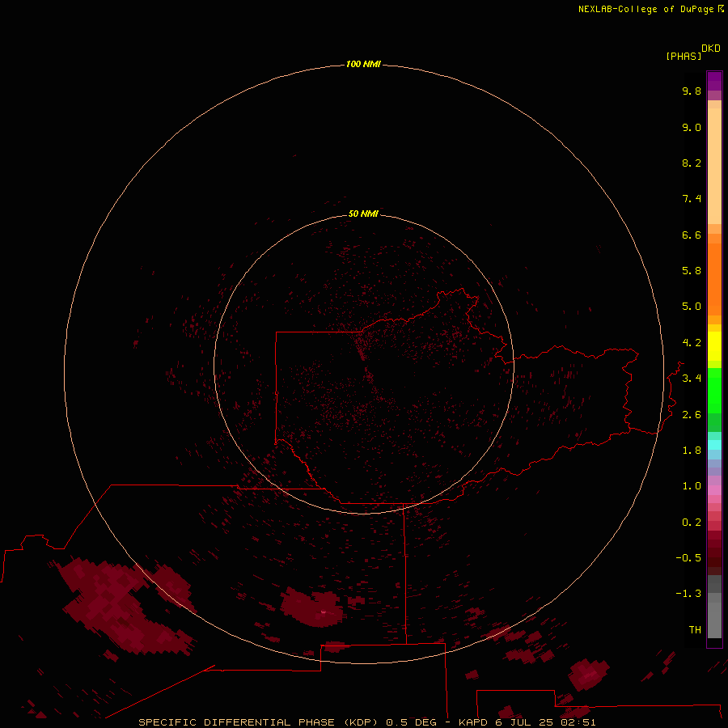Click the 7.4 color scale value
This screenshot has width=728, height=728.
(692, 199)
